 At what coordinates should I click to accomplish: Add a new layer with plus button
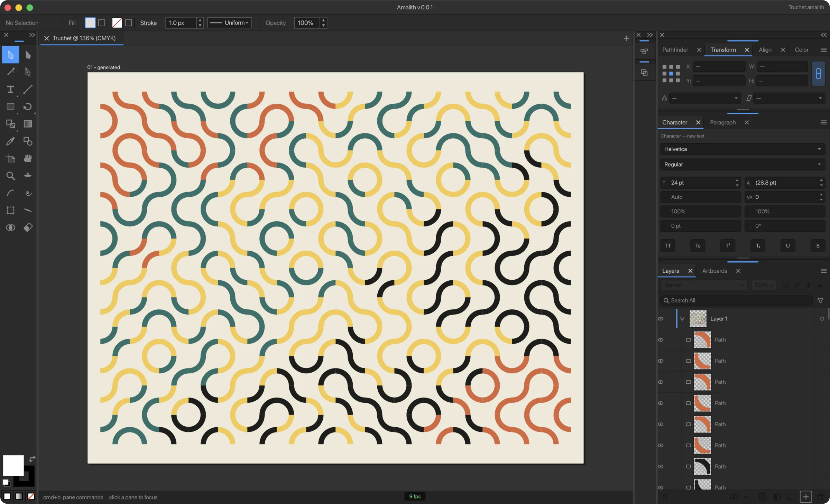coord(806,497)
